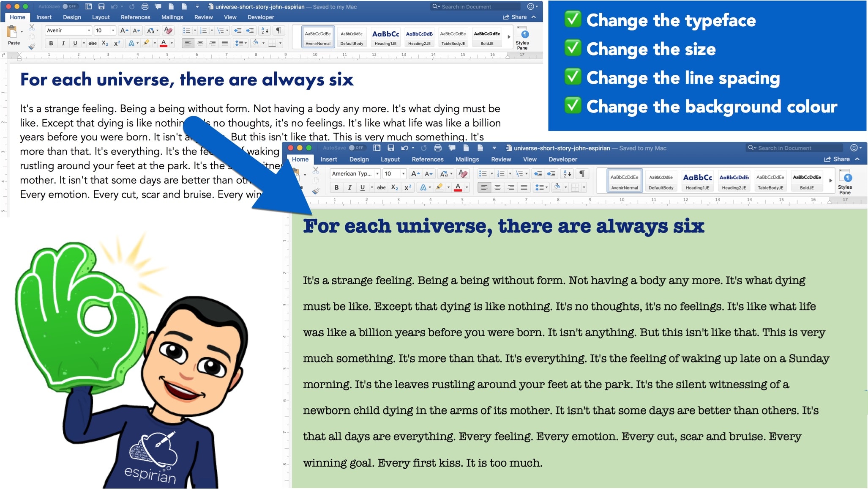868x489 pixels.
Task: Click justify alignment icon in top-left window
Action: point(225,43)
